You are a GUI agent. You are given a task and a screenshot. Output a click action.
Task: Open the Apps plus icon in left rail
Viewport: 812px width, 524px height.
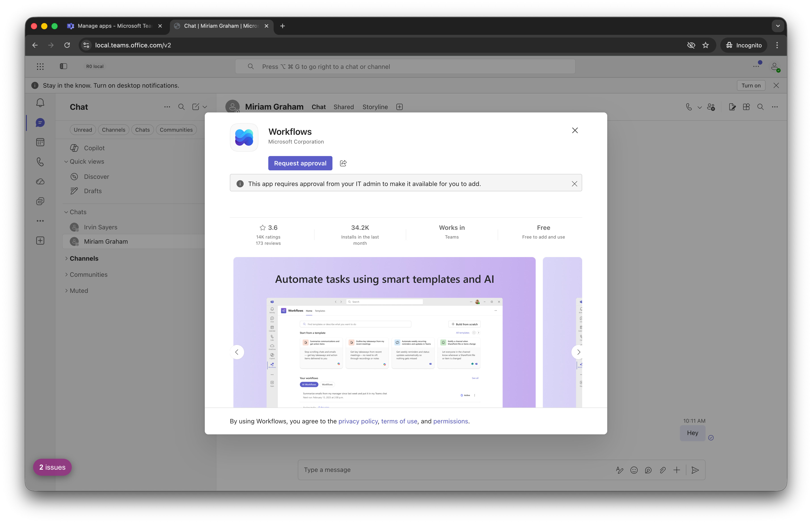tap(40, 241)
